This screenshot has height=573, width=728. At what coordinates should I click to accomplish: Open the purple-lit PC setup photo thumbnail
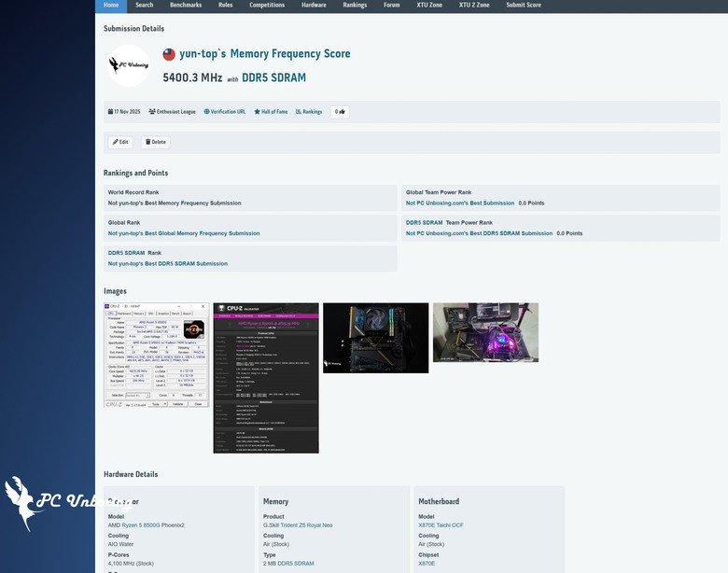(485, 332)
